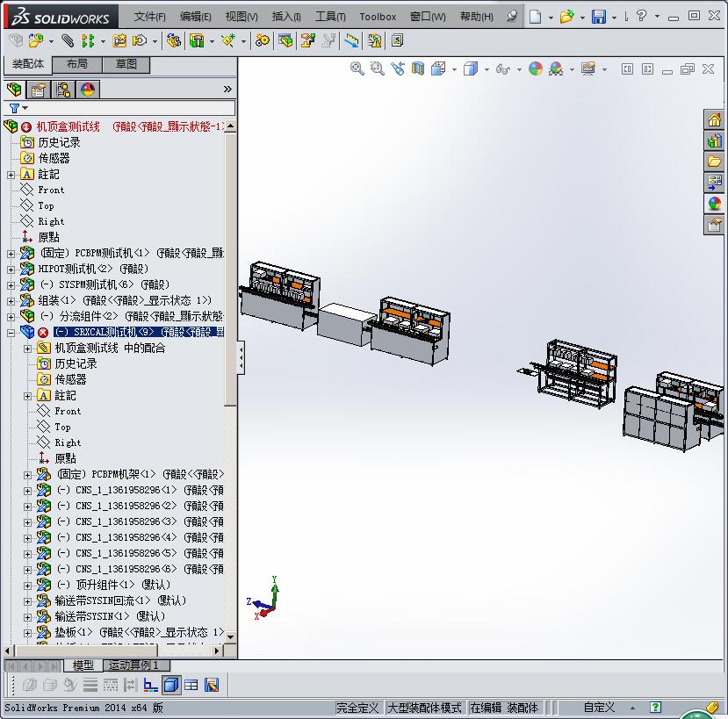Toggle the Section View icon
The image size is (728, 719).
point(418,68)
